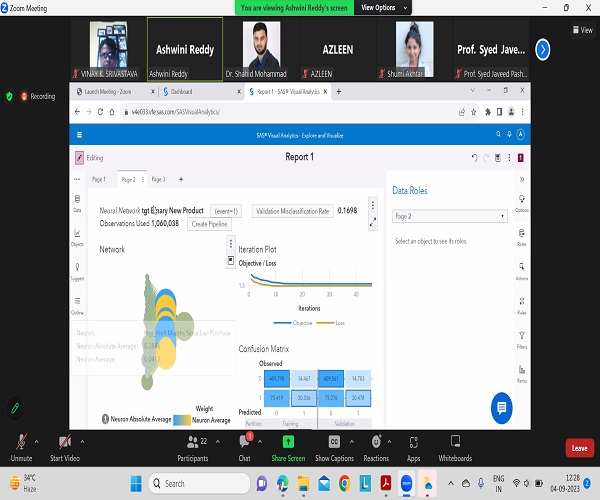Click the browser address bar
600x500 pixels.
pyautogui.click(x=291, y=112)
